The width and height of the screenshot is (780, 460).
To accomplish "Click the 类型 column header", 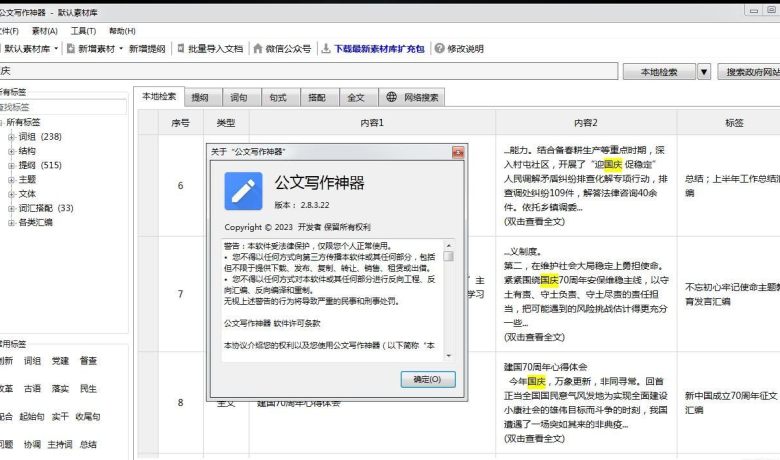I will pyautogui.click(x=226, y=122).
